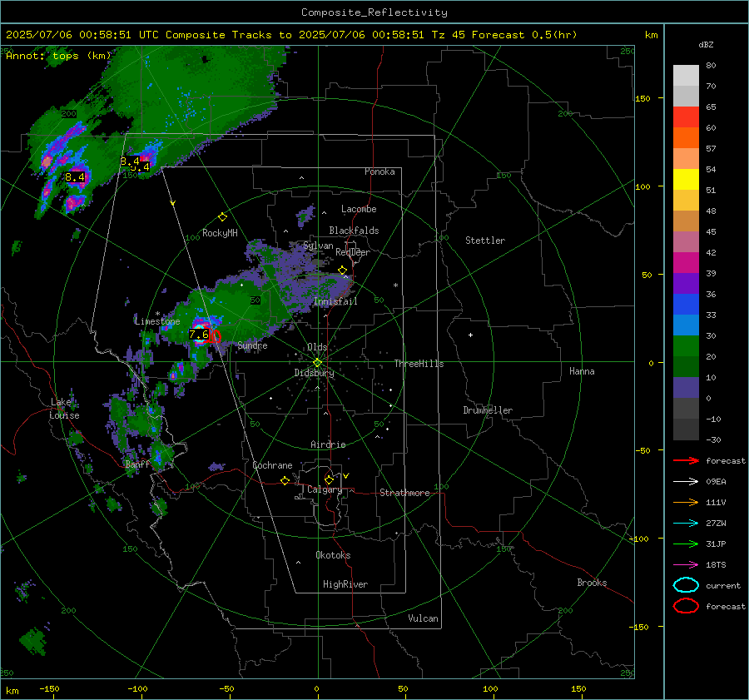Click the Hanna city label
Screen dimensions: 749x700
[x=582, y=371]
